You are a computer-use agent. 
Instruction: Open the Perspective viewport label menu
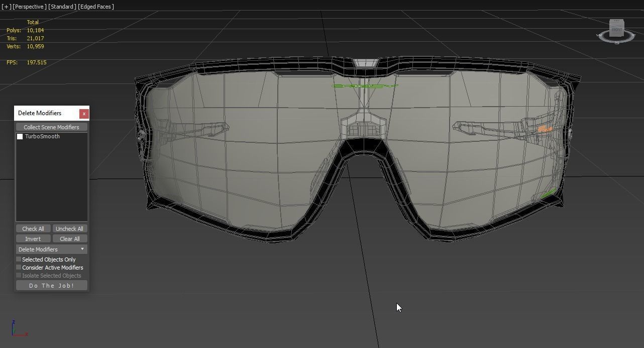click(30, 7)
